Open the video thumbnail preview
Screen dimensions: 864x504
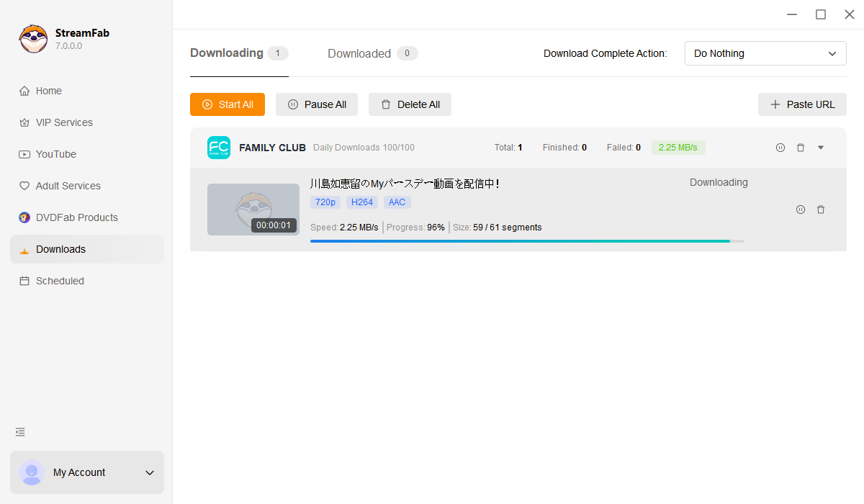click(253, 210)
